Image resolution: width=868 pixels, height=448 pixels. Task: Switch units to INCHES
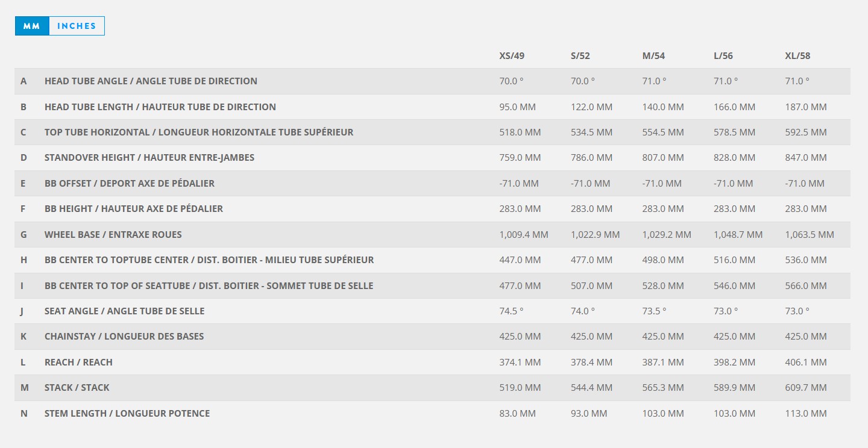(77, 26)
